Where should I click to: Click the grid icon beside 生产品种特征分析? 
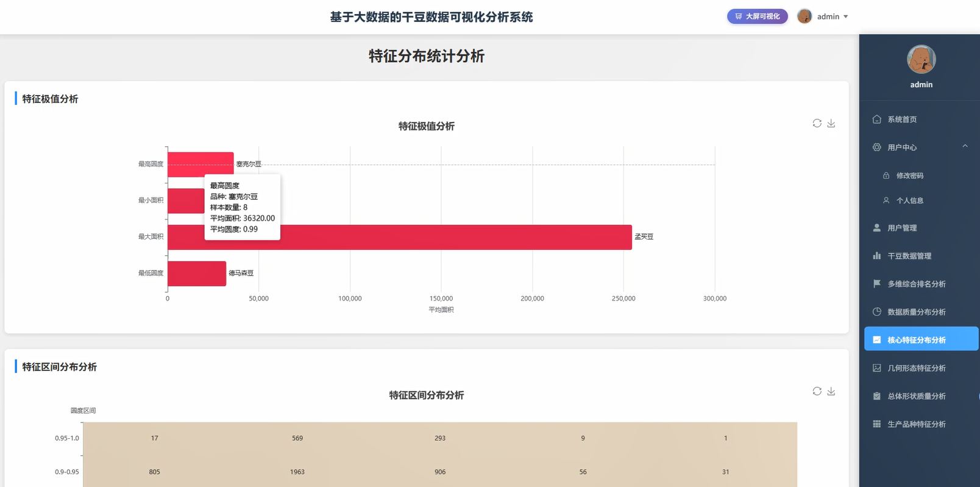pyautogui.click(x=876, y=424)
